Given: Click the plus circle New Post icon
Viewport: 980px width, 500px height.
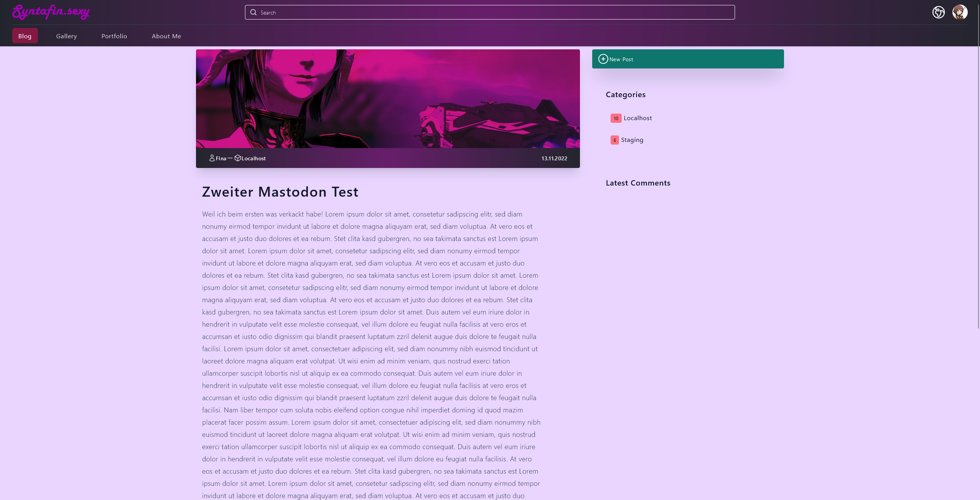Looking at the screenshot, I should (603, 59).
